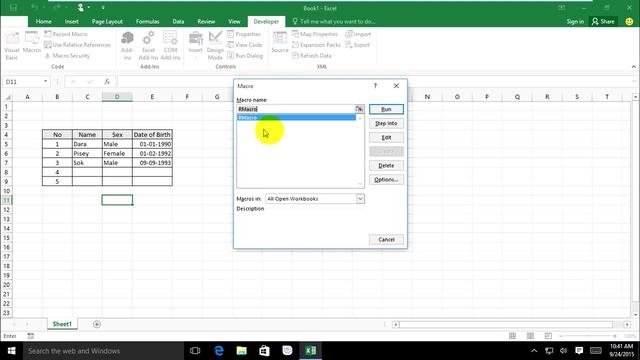
Task: Click the Select All corner triangle
Action: coord(7,97)
